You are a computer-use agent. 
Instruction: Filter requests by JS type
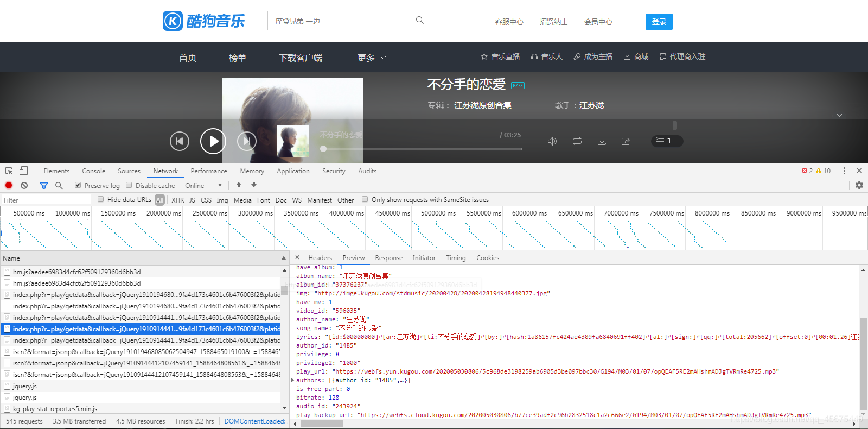(192, 200)
